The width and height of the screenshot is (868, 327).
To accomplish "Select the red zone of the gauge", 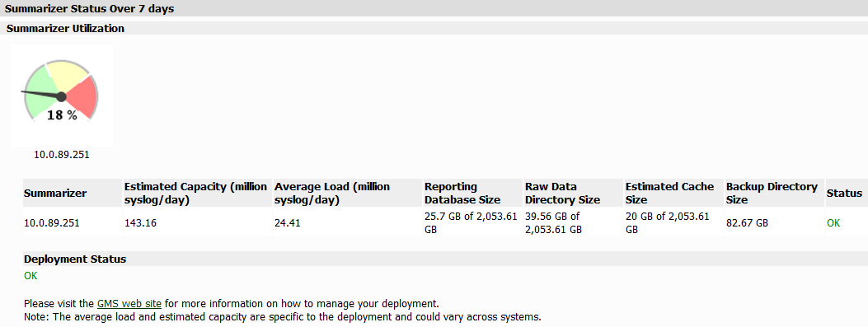I will [83, 96].
